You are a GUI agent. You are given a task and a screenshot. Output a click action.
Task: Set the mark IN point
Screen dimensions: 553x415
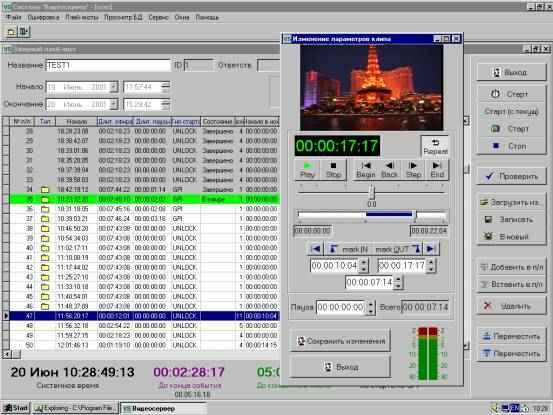pyautogui.click(x=348, y=249)
